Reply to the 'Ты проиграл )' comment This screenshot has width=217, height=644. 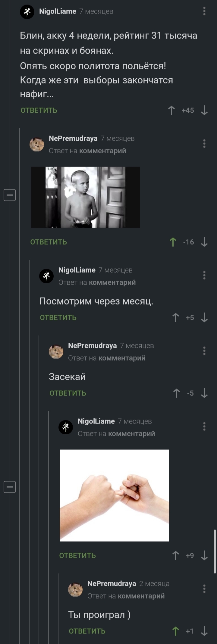(87, 631)
